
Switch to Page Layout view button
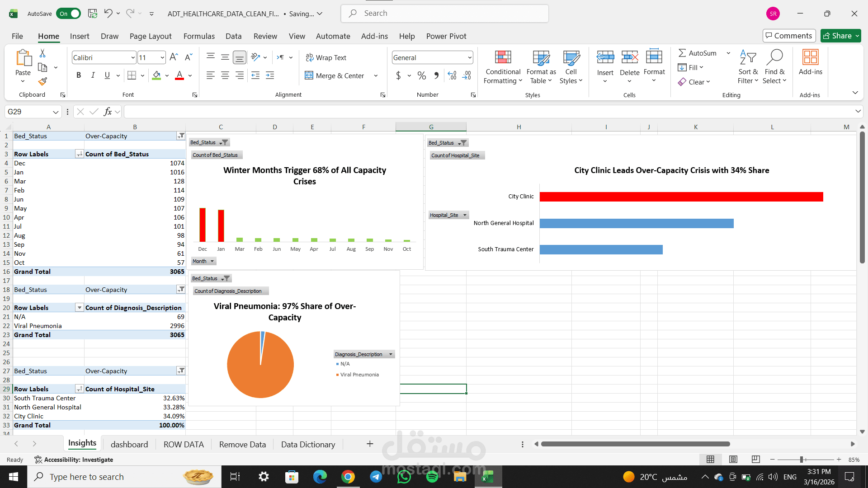tap(733, 460)
